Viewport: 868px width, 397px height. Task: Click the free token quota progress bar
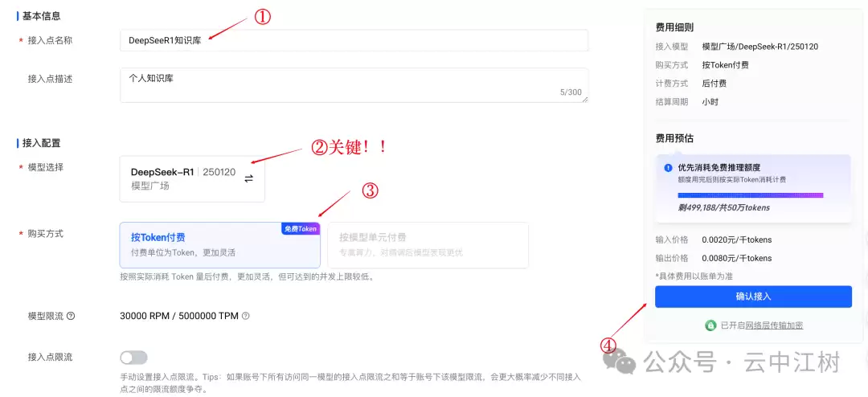(751, 195)
